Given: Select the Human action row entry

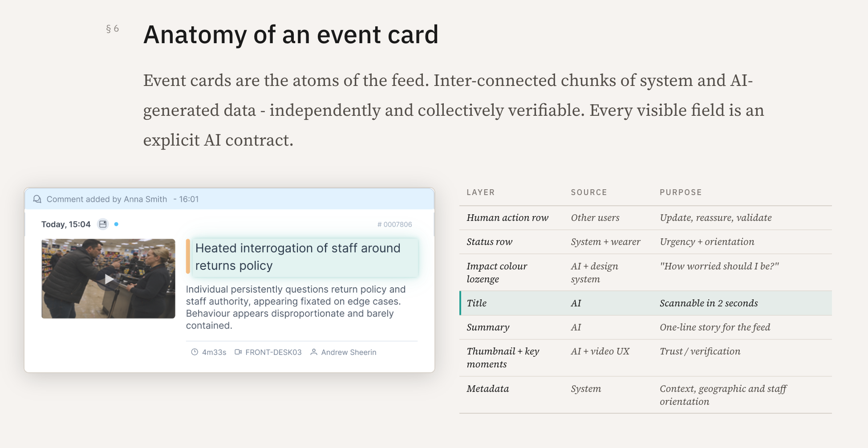Looking at the screenshot, I should click(x=645, y=218).
